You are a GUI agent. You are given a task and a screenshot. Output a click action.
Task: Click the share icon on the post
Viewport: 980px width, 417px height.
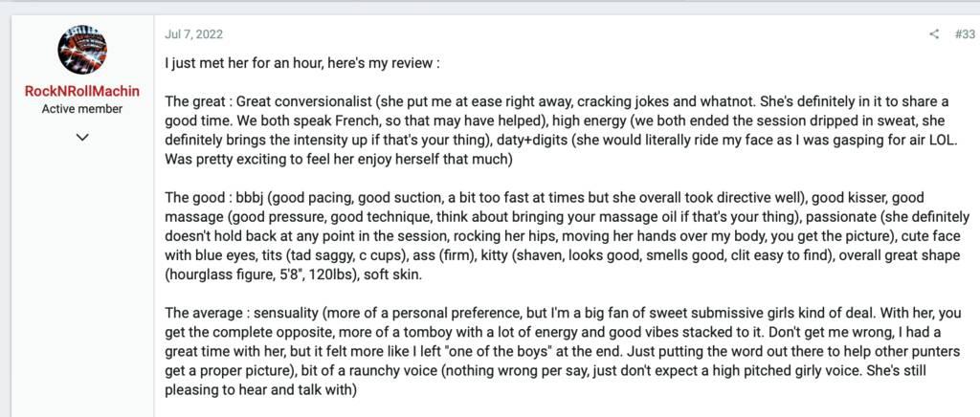tap(934, 34)
